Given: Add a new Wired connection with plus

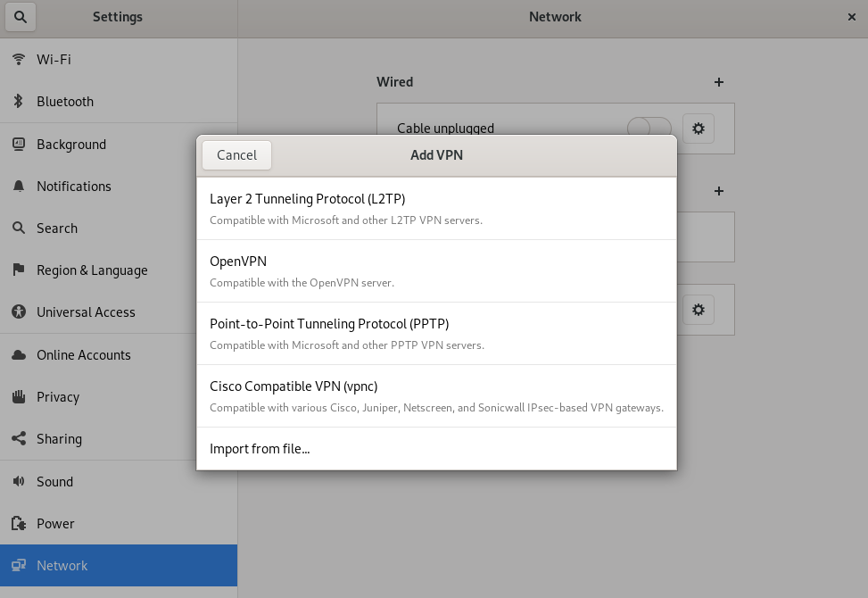Looking at the screenshot, I should (719, 82).
